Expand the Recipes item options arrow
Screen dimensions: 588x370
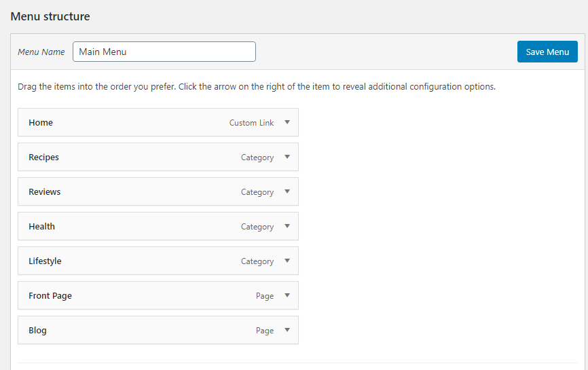click(287, 157)
